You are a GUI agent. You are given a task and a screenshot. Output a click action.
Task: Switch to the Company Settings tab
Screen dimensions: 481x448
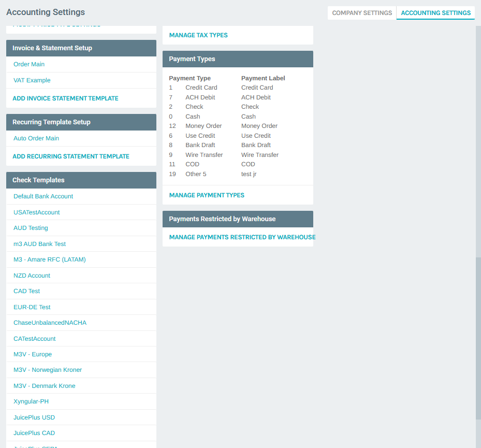362,13
